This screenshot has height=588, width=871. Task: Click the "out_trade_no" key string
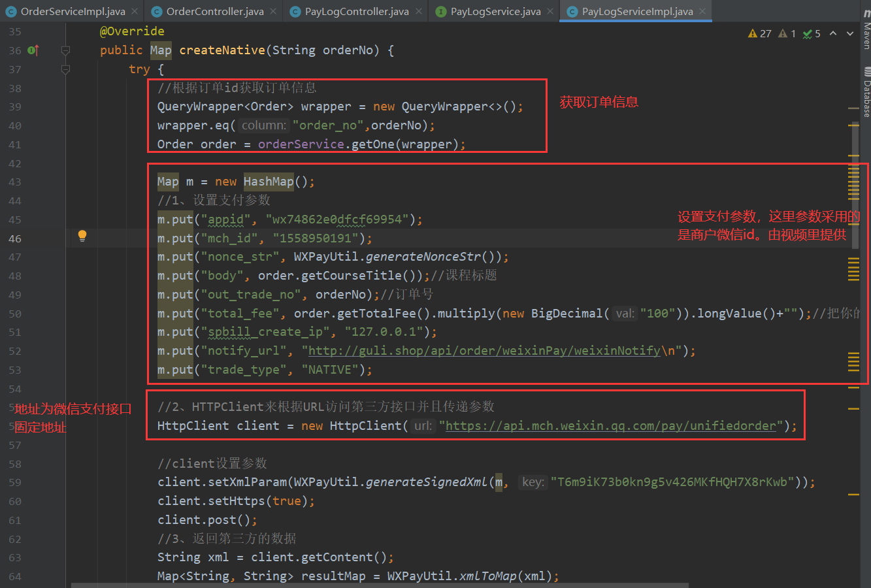click(x=251, y=295)
